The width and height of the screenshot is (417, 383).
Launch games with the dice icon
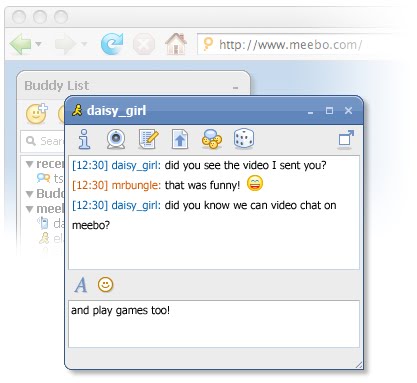click(244, 139)
